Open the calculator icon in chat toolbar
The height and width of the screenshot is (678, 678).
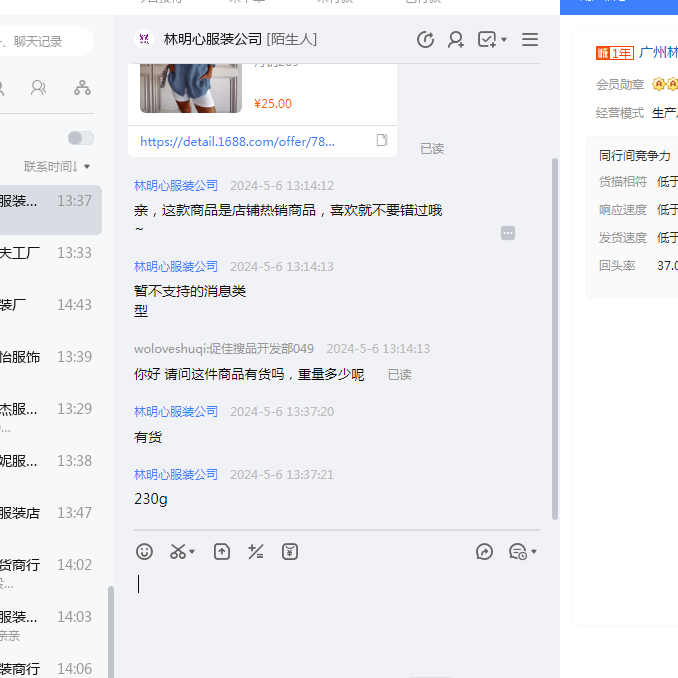point(256,552)
